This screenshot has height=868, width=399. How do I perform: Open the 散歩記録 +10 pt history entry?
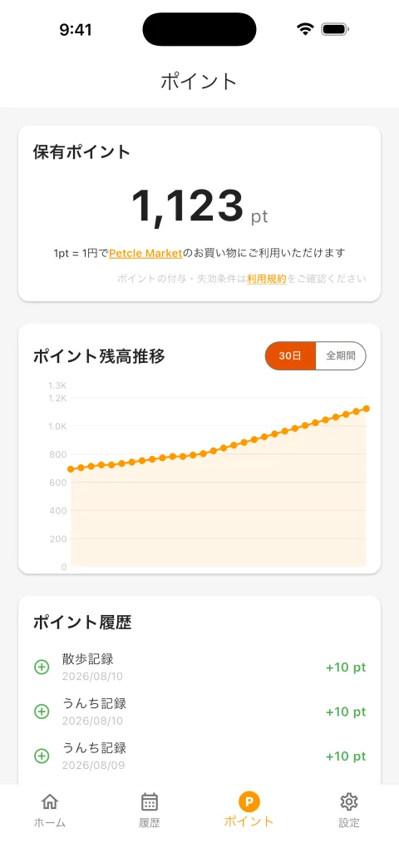click(x=199, y=667)
